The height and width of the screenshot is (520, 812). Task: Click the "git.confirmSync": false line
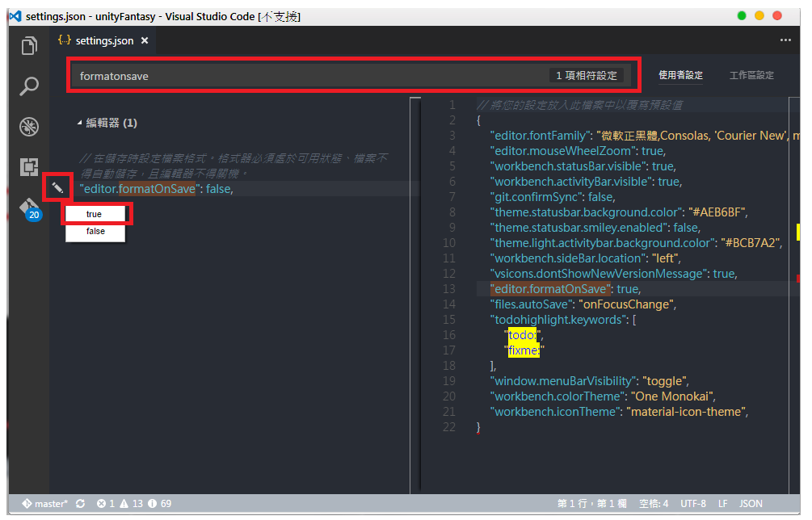(553, 197)
